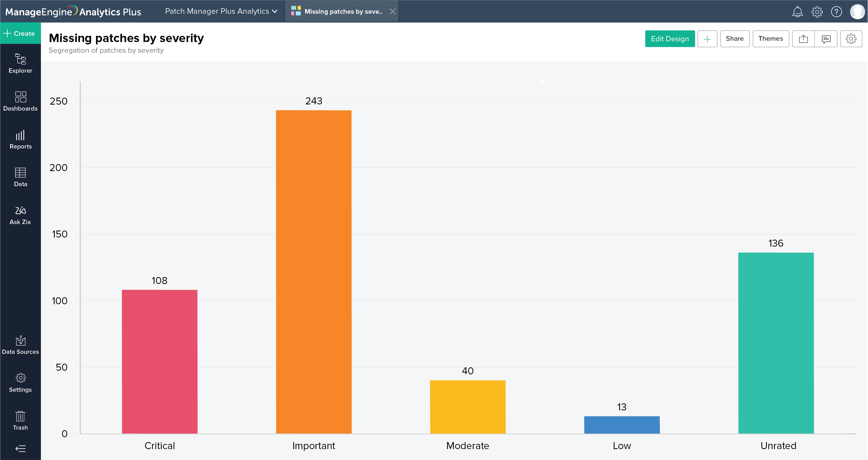Open the Data Sources section
The width and height of the screenshot is (868, 460).
[20, 345]
